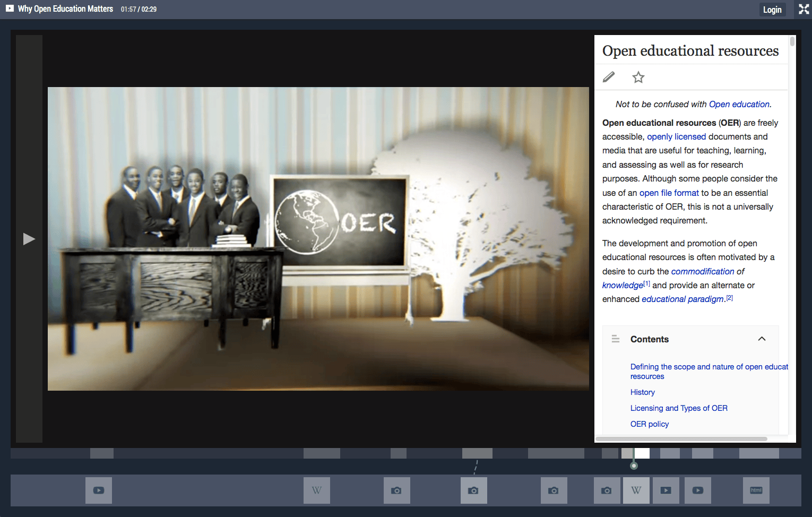Star the Open educational resources article
Viewport: 812px width, 517px height.
click(638, 77)
